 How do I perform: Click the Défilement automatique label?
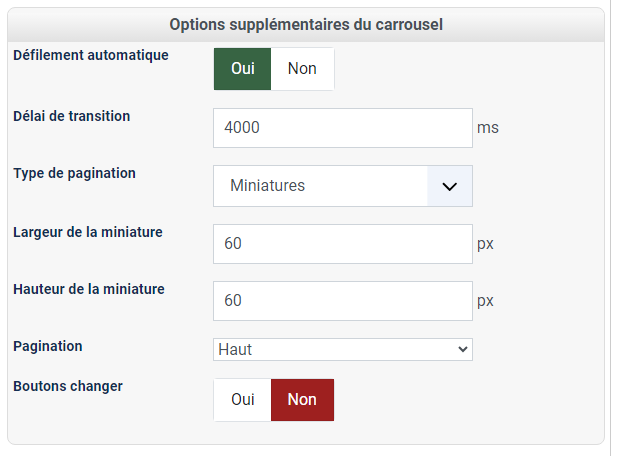(91, 55)
